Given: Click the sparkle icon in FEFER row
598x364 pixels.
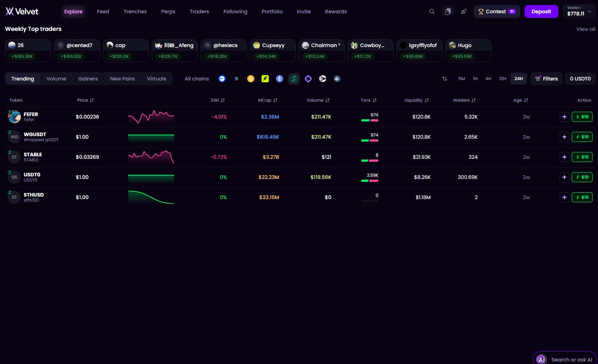Looking at the screenshot, I should click(565, 117).
